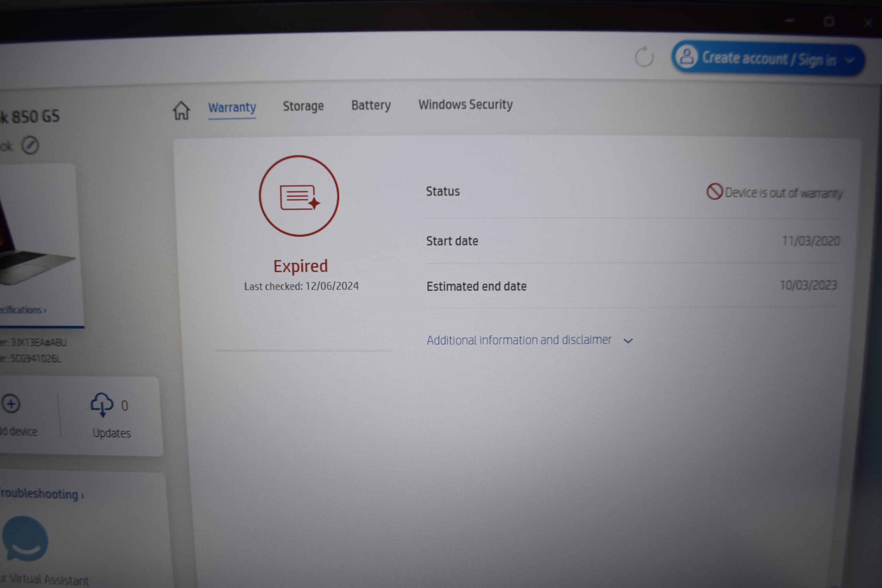
Task: Click 'Device is out of warranty' text
Action: 784,193
